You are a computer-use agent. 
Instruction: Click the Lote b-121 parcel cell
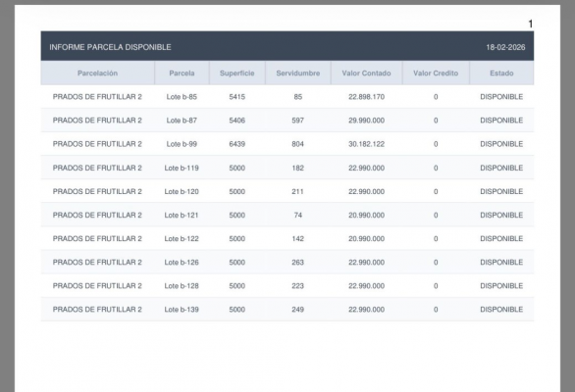coord(182,215)
